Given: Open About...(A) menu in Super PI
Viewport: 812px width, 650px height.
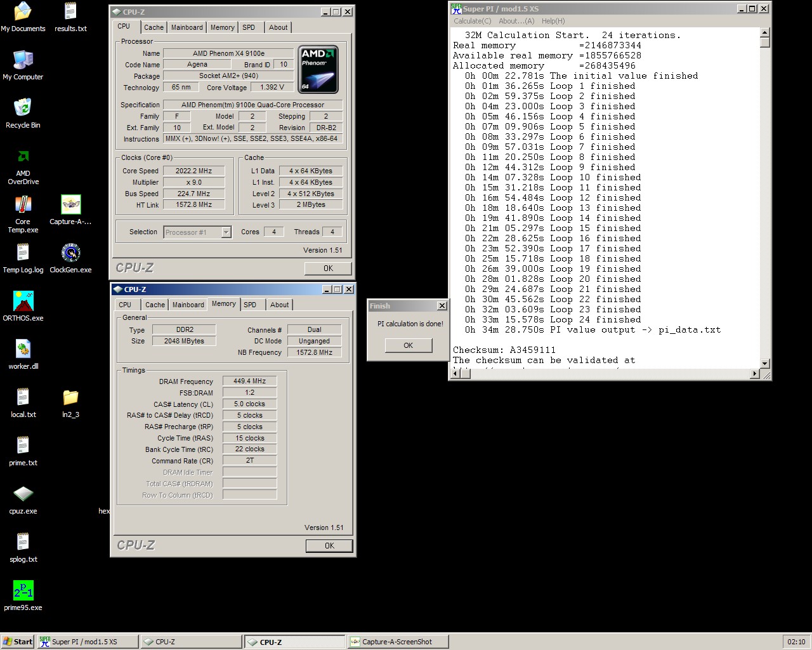Looking at the screenshot, I should pyautogui.click(x=516, y=21).
